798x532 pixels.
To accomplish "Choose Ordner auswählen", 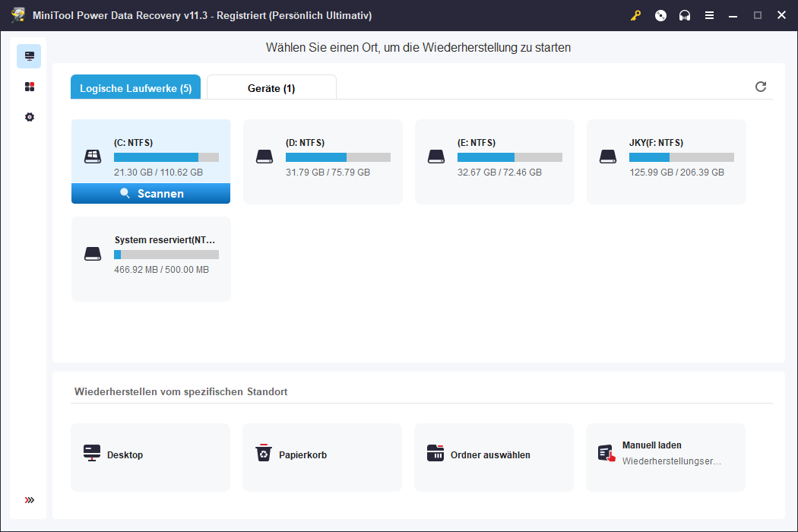I will click(494, 458).
